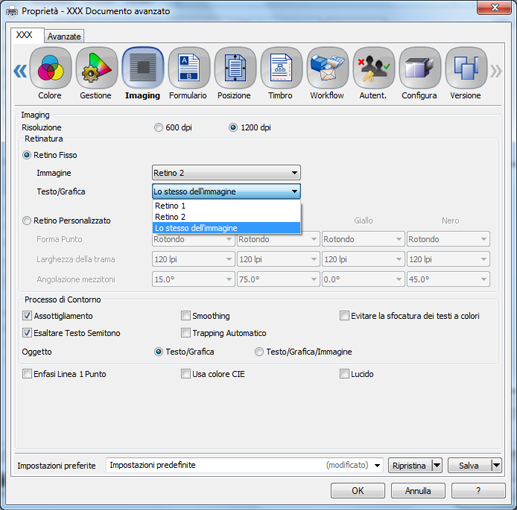Enable the Smoothing checkbox
Image resolution: width=517 pixels, height=510 pixels.
pos(186,316)
